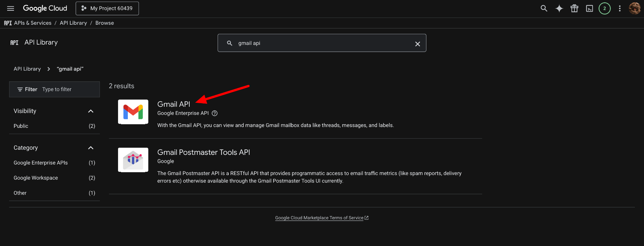
Task: Click the Gmail Postmaster Tools logo thumbnail
Action: click(x=133, y=160)
